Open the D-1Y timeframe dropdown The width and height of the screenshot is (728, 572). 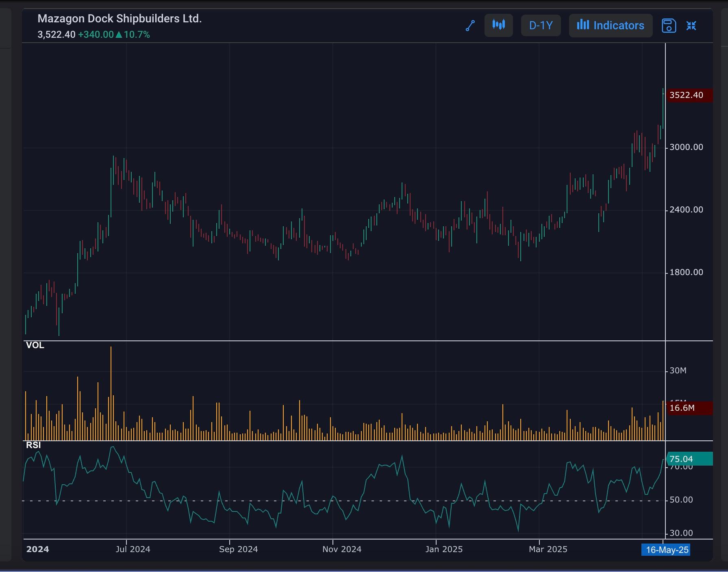coord(541,26)
